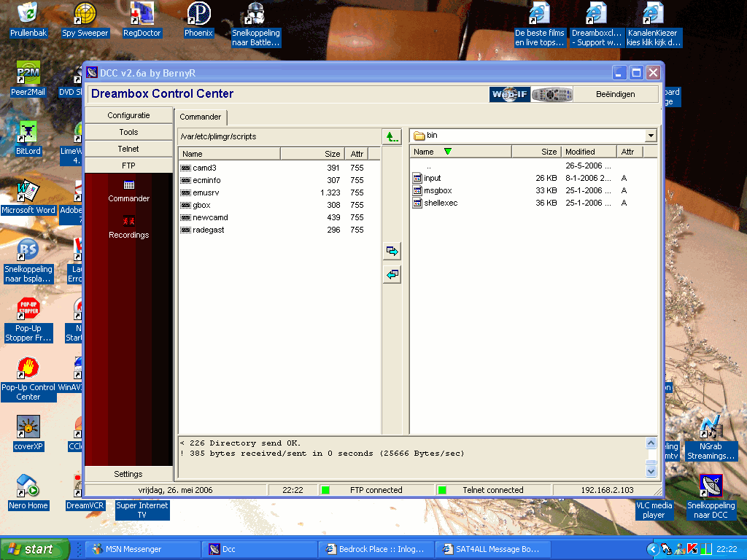747x560 pixels.
Task: Open the remote control icon
Action: click(x=551, y=94)
